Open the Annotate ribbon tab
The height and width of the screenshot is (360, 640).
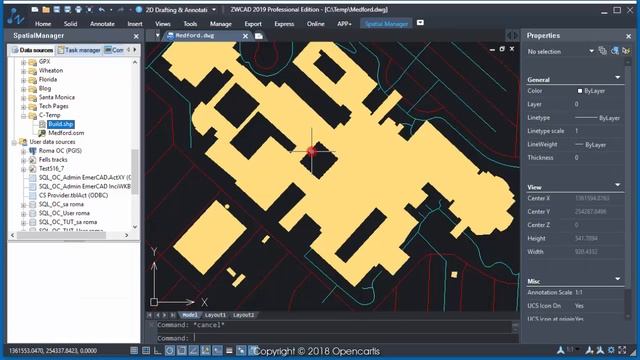[x=102, y=24]
